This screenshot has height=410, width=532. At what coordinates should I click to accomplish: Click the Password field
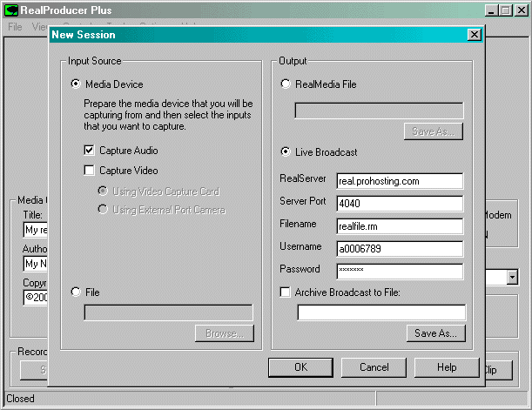tap(400, 272)
